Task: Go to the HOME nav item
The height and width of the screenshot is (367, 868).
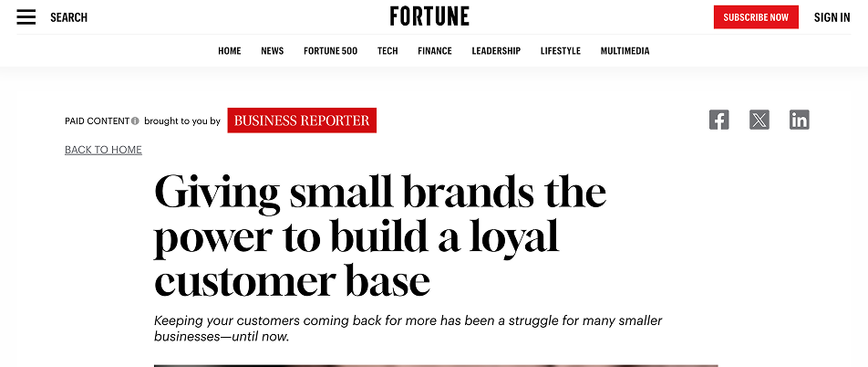Action: 229,51
